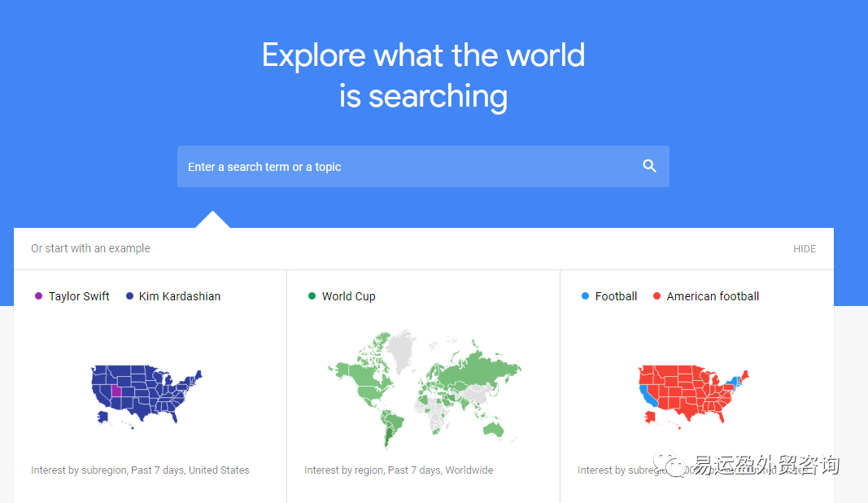
Task: Click the Football light blue legend dot
Action: pos(585,295)
